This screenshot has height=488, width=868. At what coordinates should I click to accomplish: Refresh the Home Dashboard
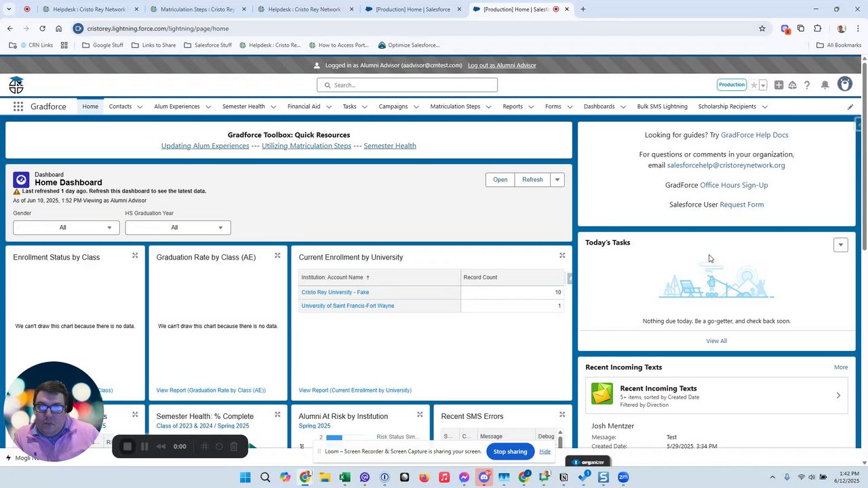(532, 180)
